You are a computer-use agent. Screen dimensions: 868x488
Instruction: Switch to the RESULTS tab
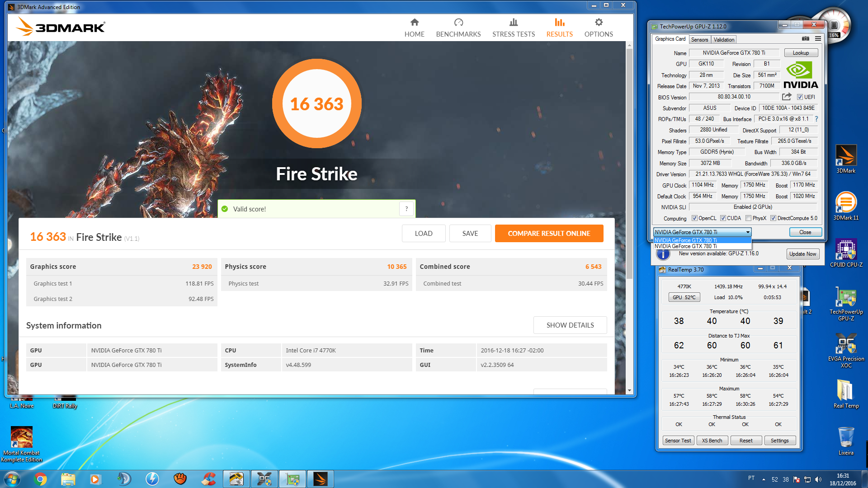[559, 28]
